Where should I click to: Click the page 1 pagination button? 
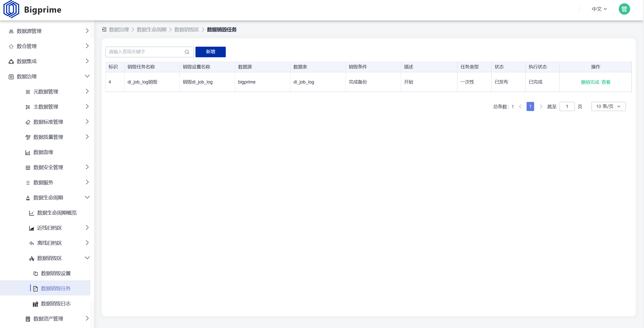pyautogui.click(x=530, y=106)
